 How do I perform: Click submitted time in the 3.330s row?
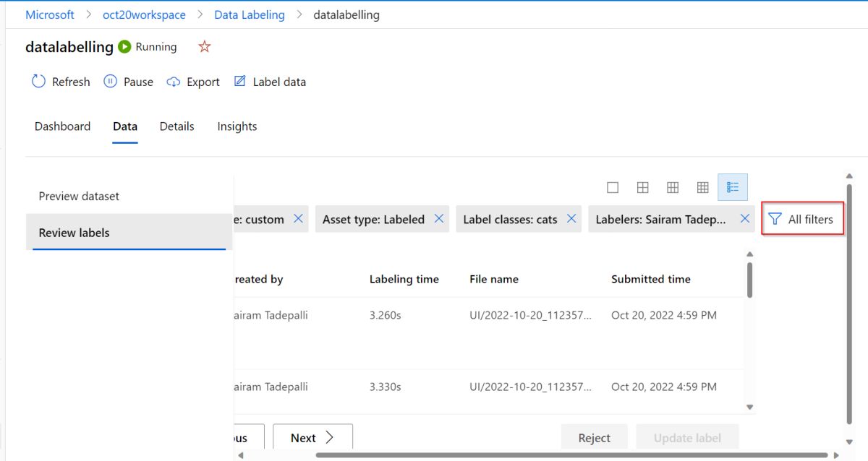coord(664,387)
